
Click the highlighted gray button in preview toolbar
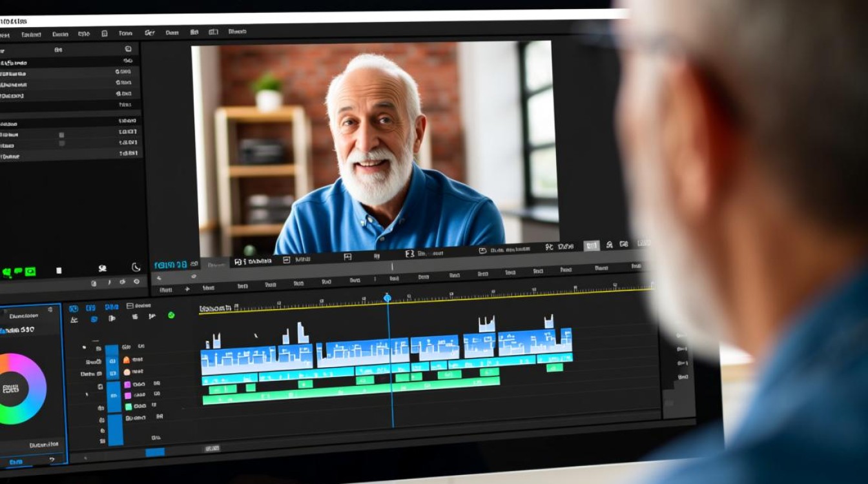click(x=592, y=246)
